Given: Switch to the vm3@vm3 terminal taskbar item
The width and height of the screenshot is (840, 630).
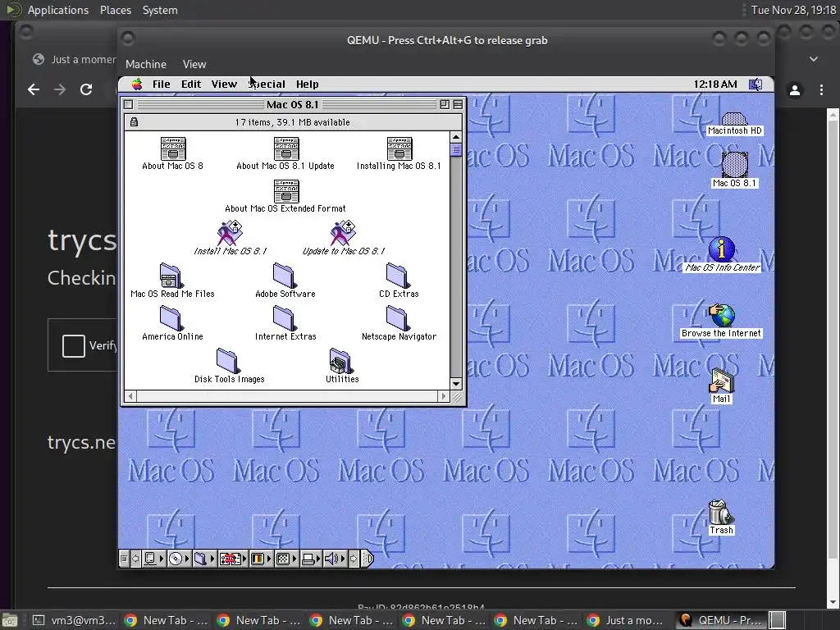Looking at the screenshot, I should click(x=74, y=620).
